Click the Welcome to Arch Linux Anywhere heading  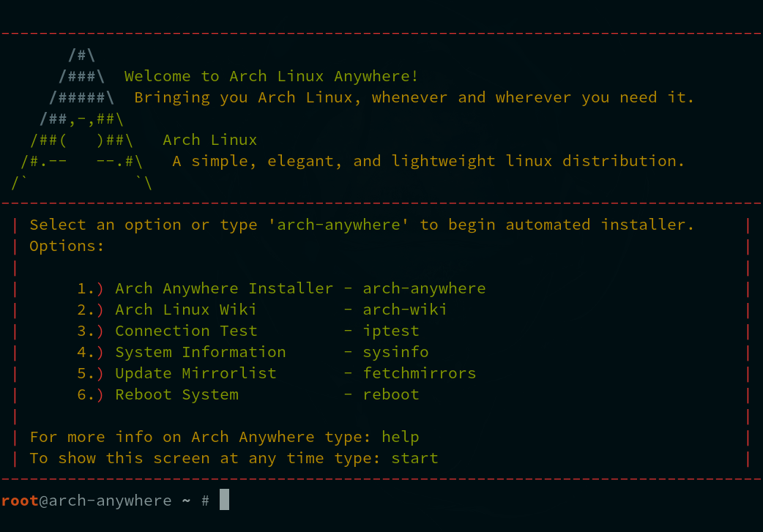coord(271,76)
